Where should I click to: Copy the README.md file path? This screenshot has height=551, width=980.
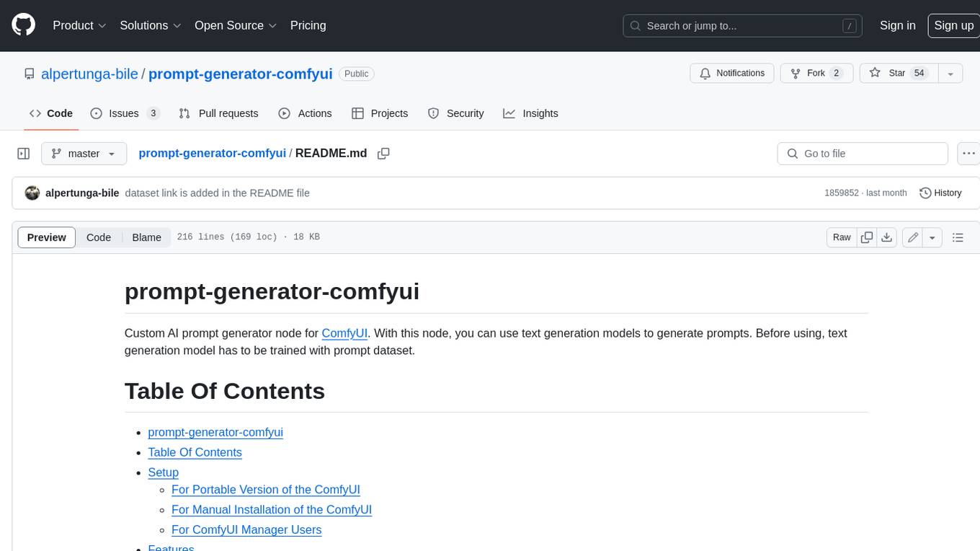(383, 153)
